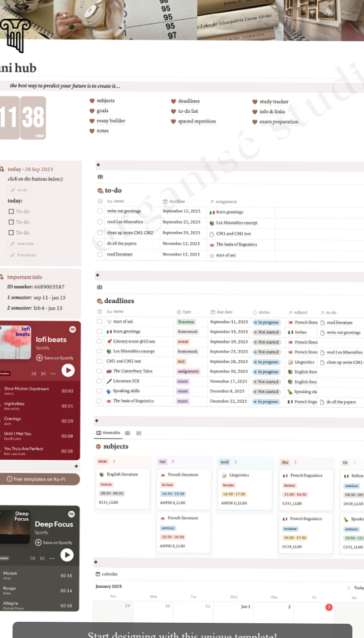364x638 pixels.
Task: Tick 'write out greetings' to-do checkbox
Action: [x=100, y=212]
